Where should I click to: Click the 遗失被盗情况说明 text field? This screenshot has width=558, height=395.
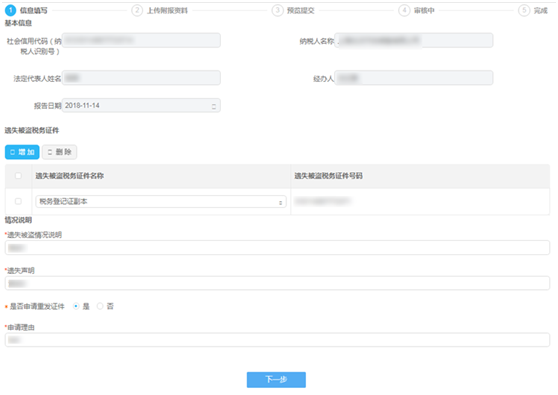click(277, 247)
